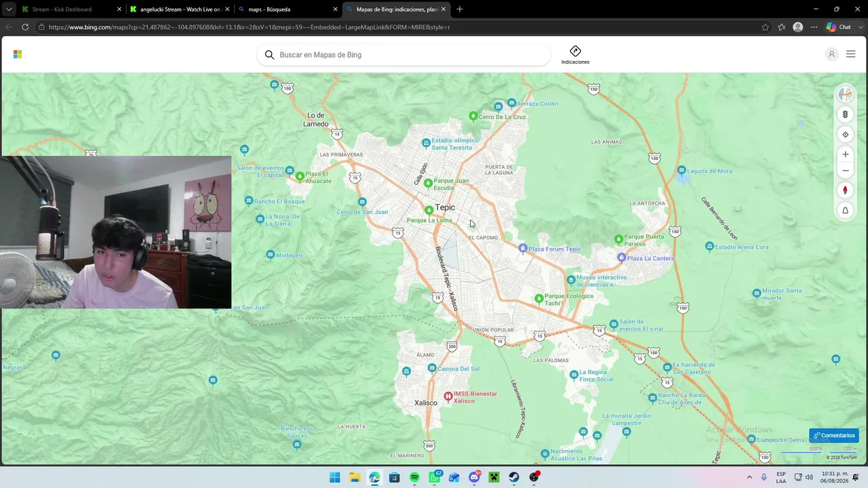Switch the ESP LAA input language
Screen dimensions: 868x488
(x=781, y=477)
